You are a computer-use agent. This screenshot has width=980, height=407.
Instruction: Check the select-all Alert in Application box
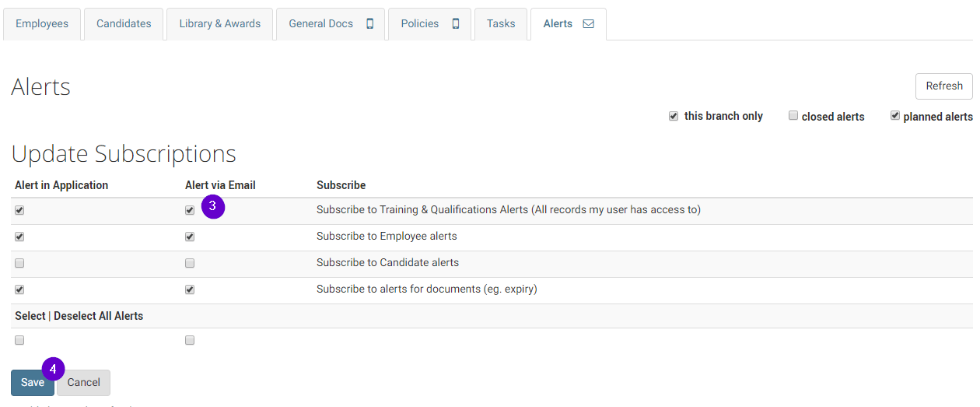coord(19,340)
